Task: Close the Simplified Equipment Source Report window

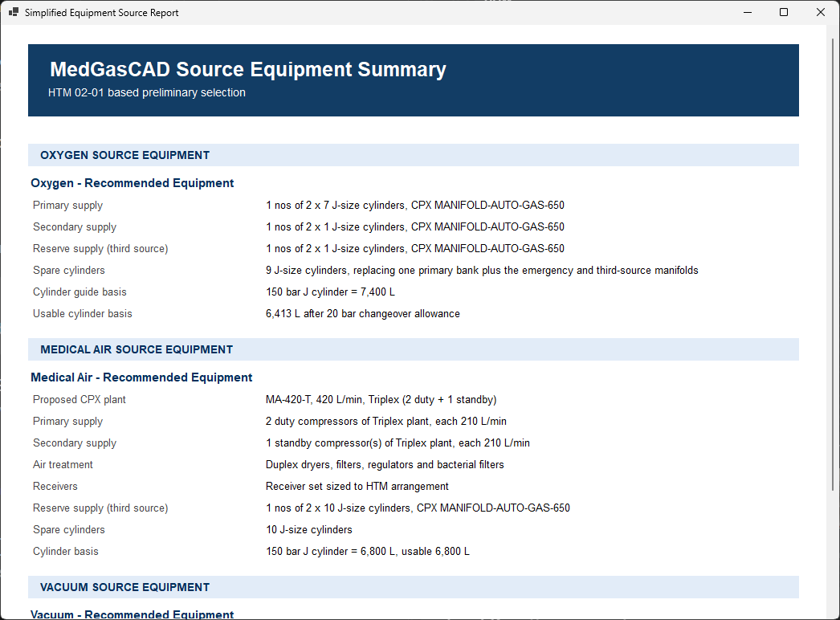Action: click(x=820, y=12)
